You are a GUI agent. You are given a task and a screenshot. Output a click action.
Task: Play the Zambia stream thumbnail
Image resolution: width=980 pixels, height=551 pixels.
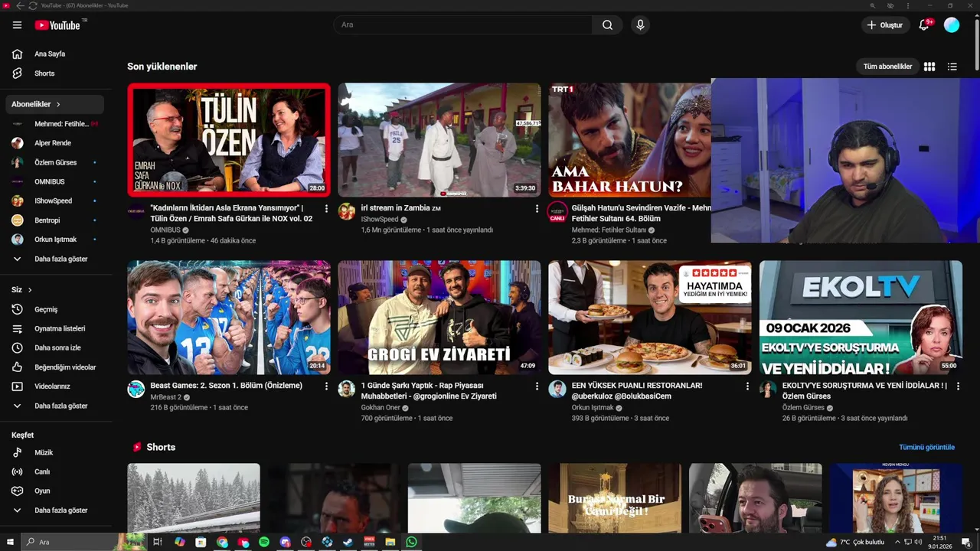(439, 140)
